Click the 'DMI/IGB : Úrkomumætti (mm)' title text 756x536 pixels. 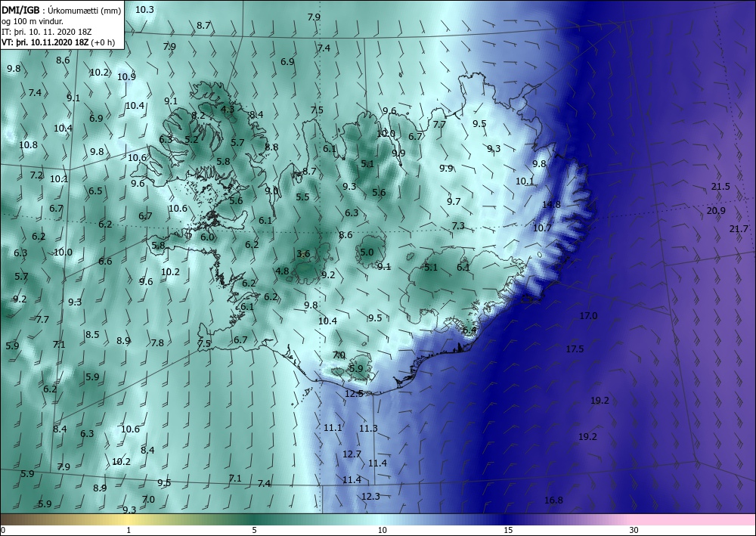[61, 11]
